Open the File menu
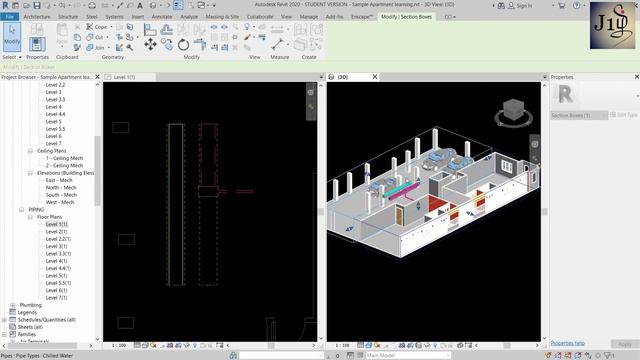640x360 pixels. coord(9,17)
